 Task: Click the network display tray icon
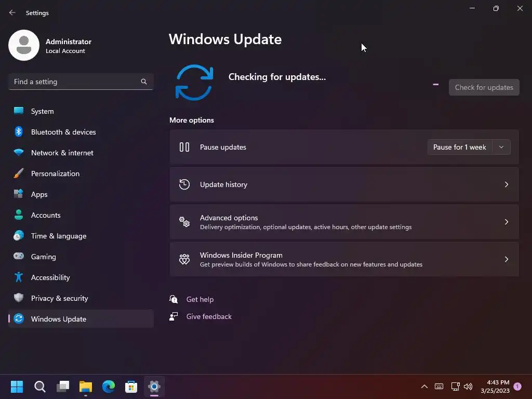coord(455,387)
